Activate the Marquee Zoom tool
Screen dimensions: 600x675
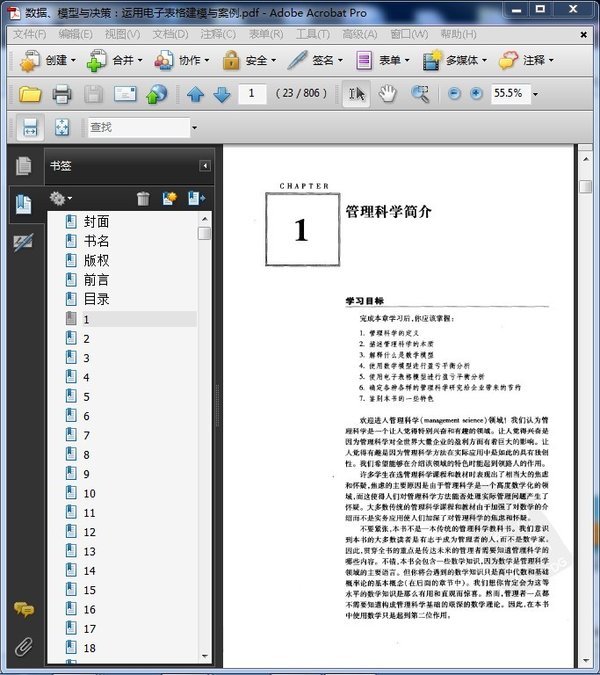pyautogui.click(x=420, y=93)
